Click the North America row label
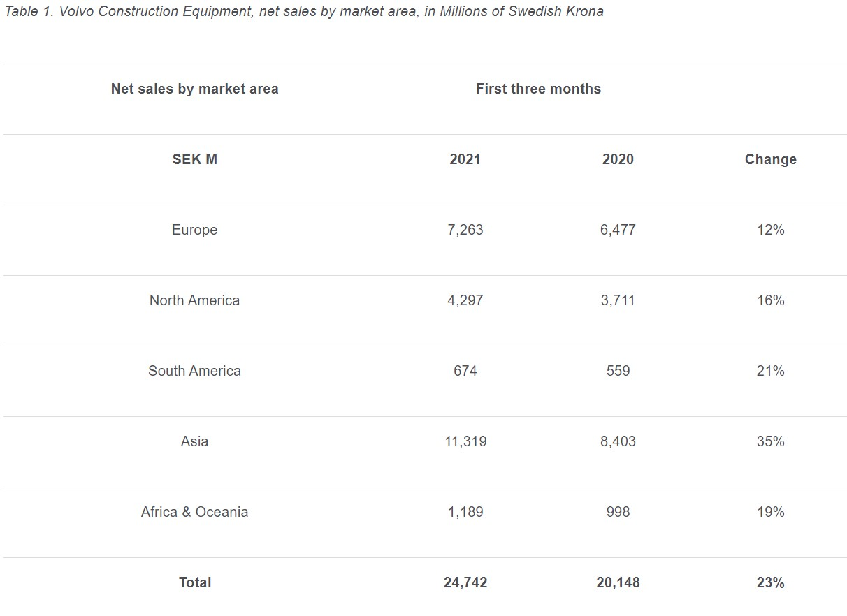The width and height of the screenshot is (847, 616). (194, 300)
